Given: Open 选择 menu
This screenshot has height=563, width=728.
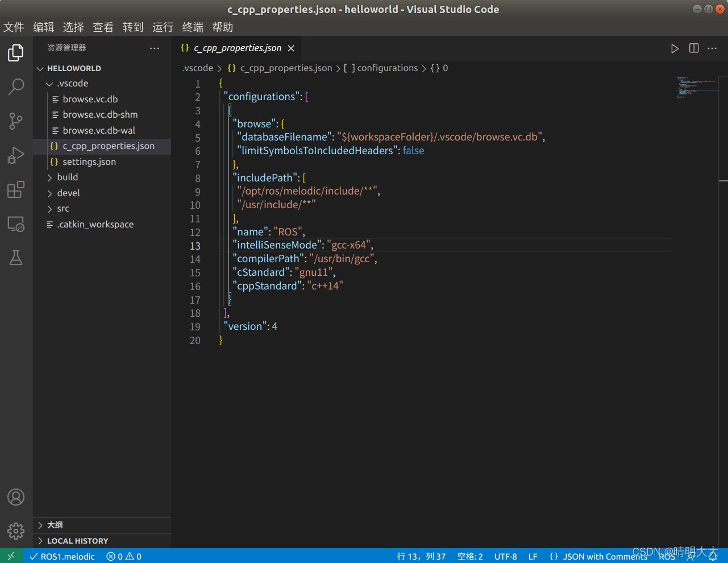Looking at the screenshot, I should pyautogui.click(x=73, y=27).
